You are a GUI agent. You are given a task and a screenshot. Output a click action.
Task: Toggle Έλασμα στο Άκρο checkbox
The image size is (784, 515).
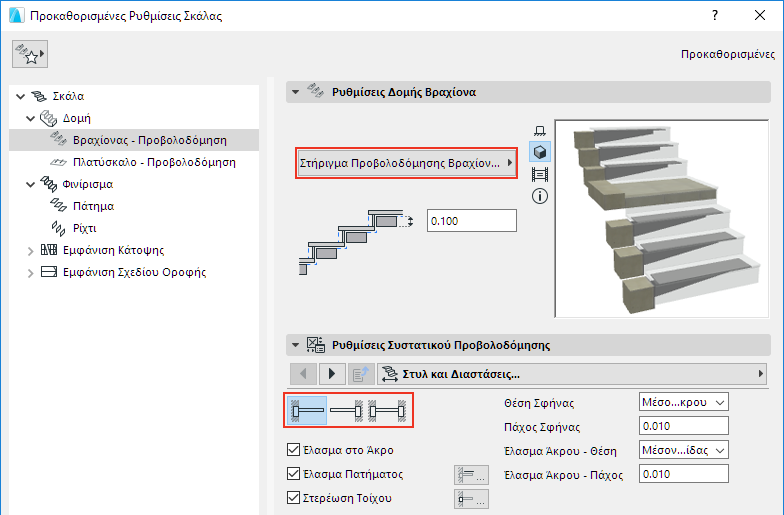[294, 450]
